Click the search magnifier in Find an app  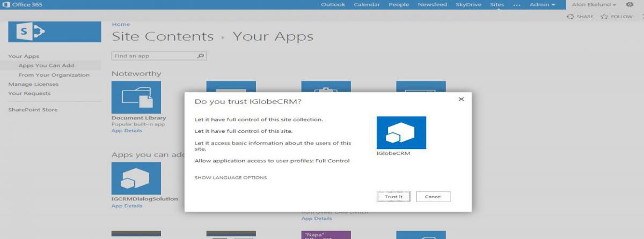click(x=201, y=56)
